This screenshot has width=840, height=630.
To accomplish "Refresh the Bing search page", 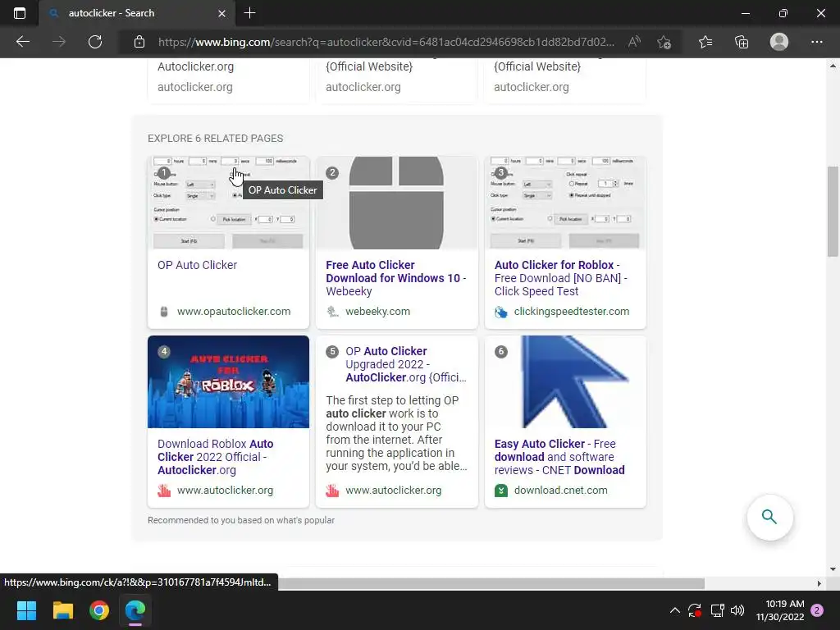I will [95, 42].
